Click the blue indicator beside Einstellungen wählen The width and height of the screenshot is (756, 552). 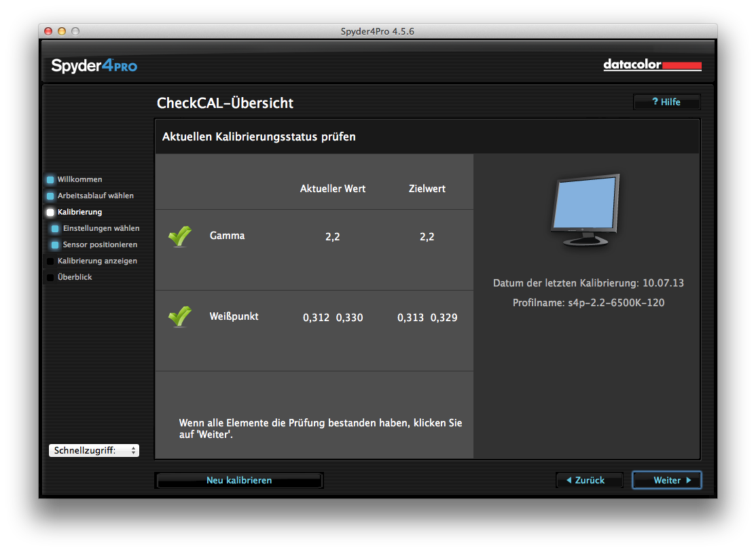tap(55, 229)
